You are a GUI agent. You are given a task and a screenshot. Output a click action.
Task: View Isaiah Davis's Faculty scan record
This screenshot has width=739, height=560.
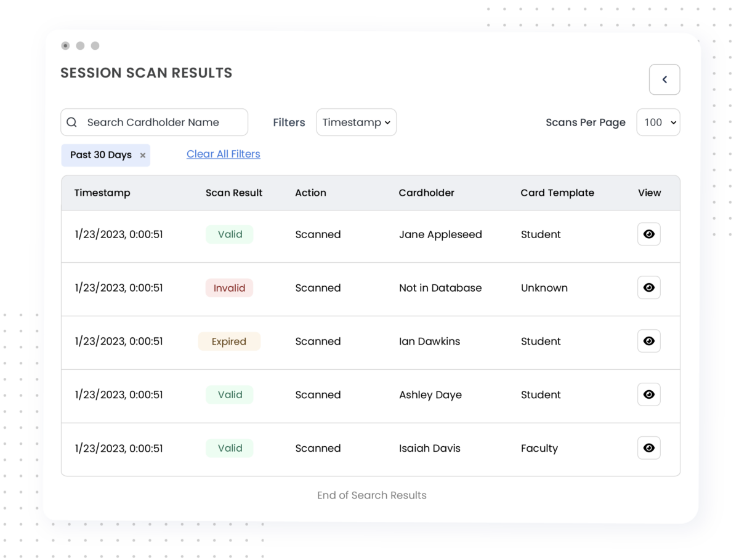648,448
